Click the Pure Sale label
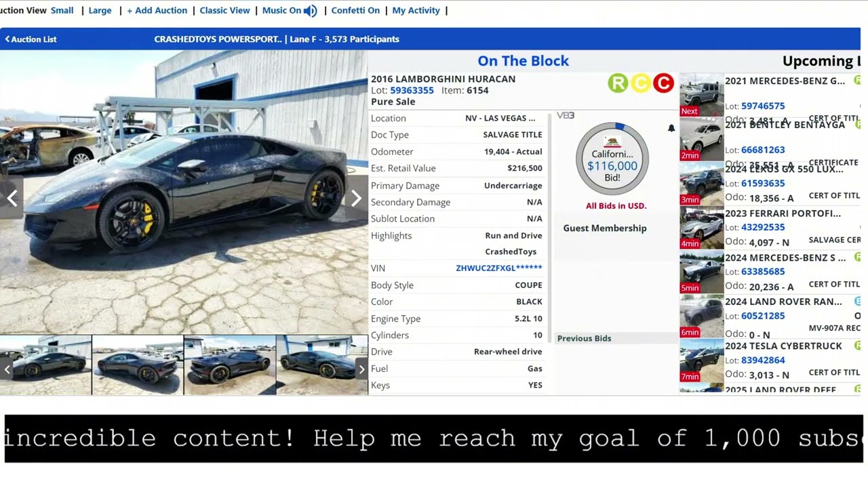 [393, 102]
